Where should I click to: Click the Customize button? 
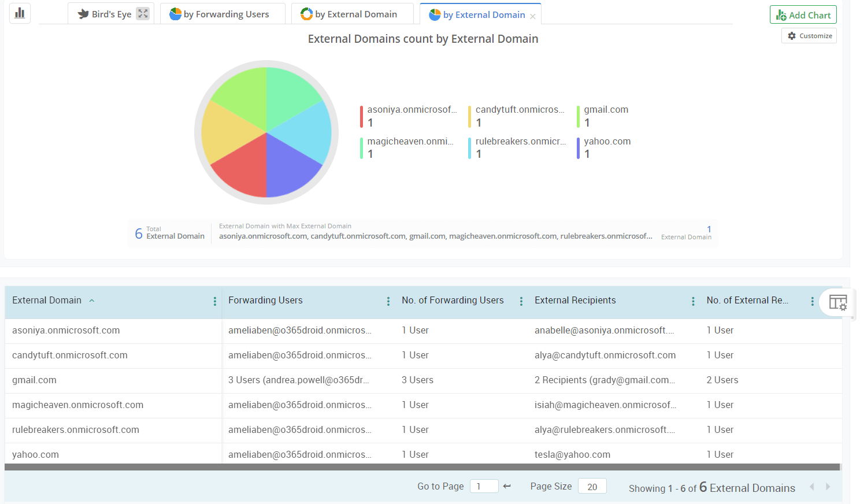pyautogui.click(x=809, y=35)
